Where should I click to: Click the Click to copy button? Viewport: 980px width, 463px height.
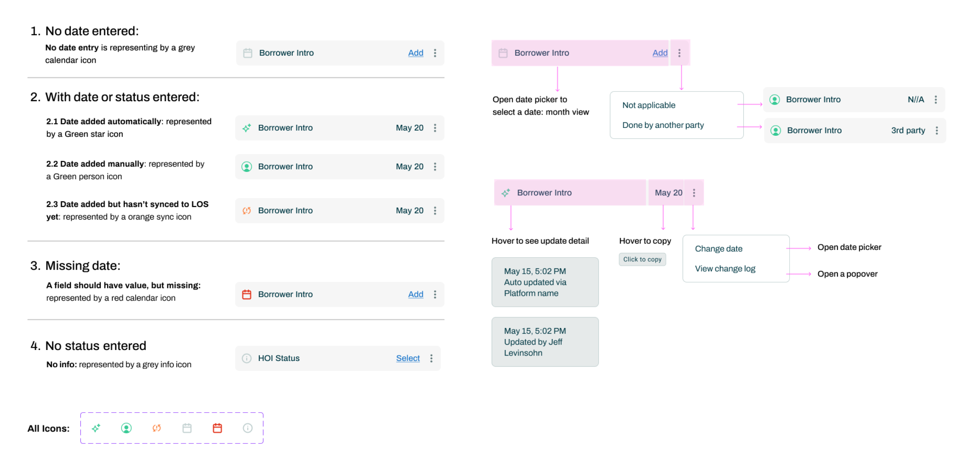coord(642,259)
